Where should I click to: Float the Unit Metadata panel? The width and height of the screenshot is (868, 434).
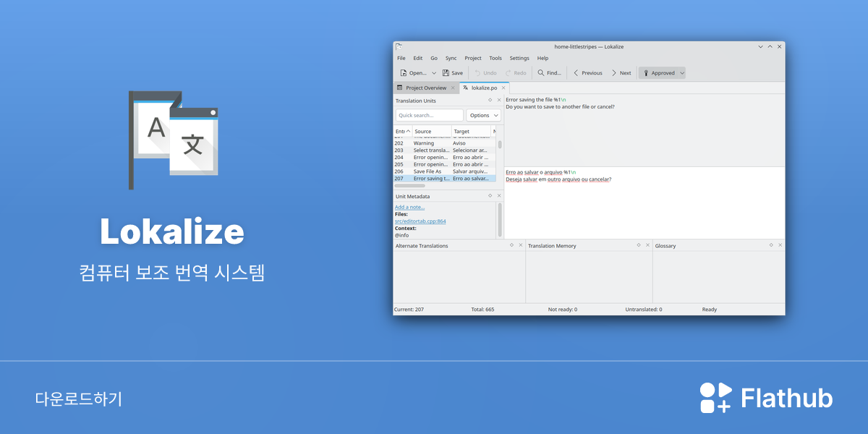point(490,195)
